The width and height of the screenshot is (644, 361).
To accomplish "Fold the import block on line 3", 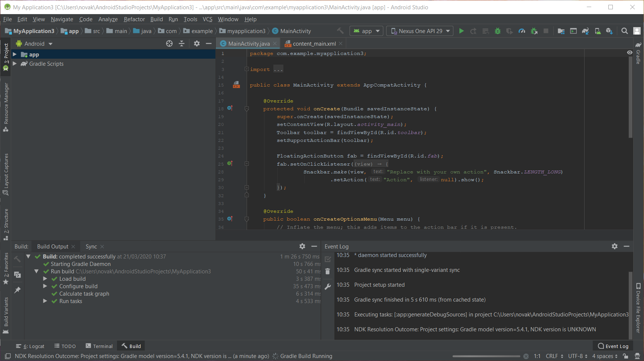I will pyautogui.click(x=247, y=69).
